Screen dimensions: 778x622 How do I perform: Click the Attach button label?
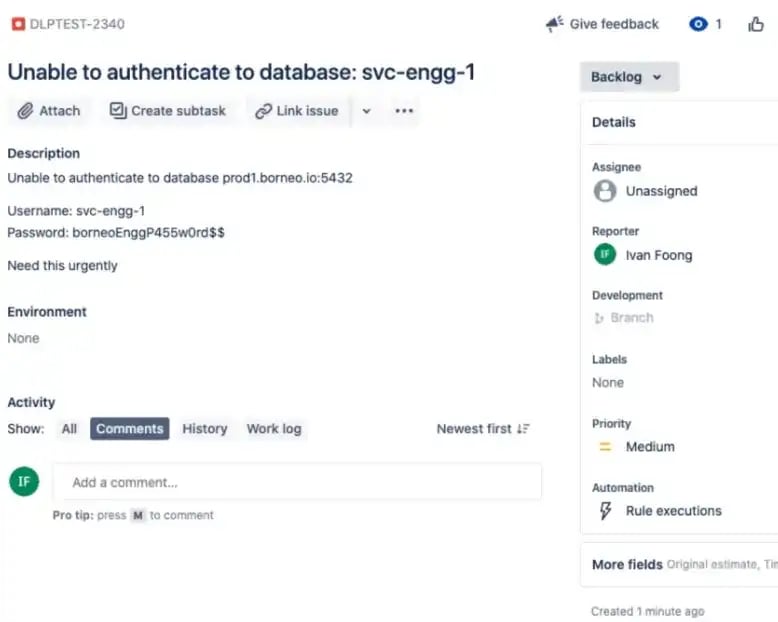60,111
